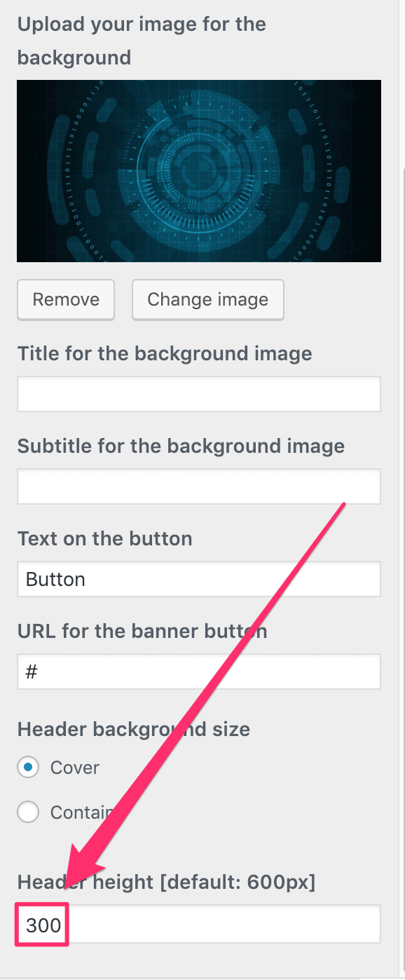Screen dimensions: 405x980
Task: Click the Header height input showing 300
Action: coord(198,924)
